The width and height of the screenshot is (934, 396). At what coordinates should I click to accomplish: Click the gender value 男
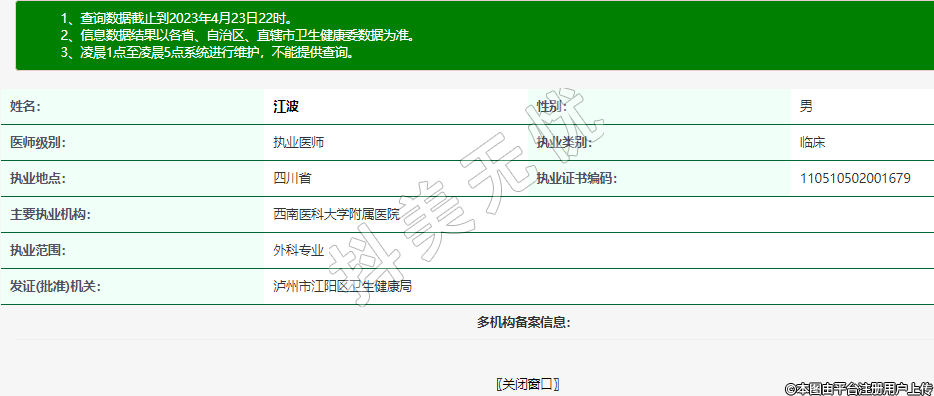coord(806,107)
